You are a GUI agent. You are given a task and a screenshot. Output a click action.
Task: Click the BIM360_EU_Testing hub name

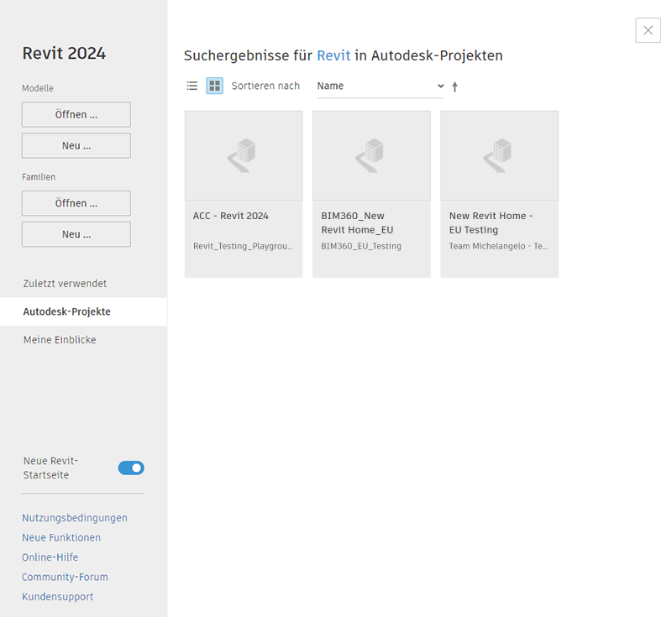[361, 246]
